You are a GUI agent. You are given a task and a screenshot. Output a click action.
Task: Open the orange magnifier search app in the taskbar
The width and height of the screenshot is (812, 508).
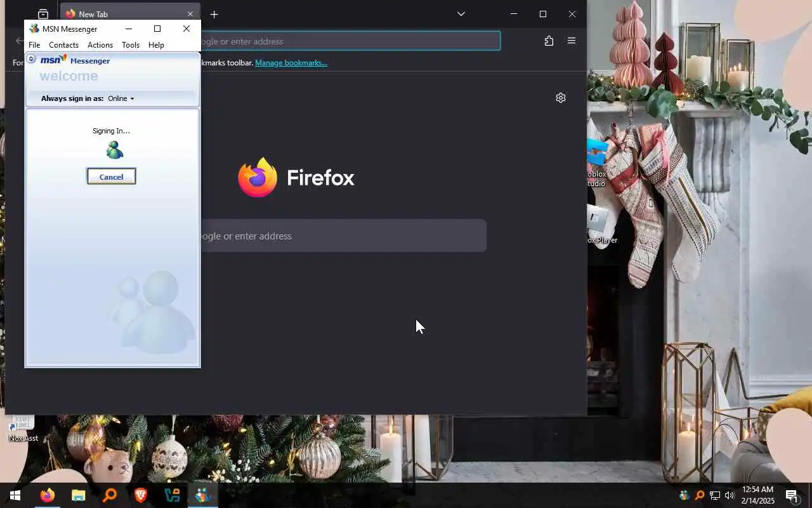click(x=109, y=495)
